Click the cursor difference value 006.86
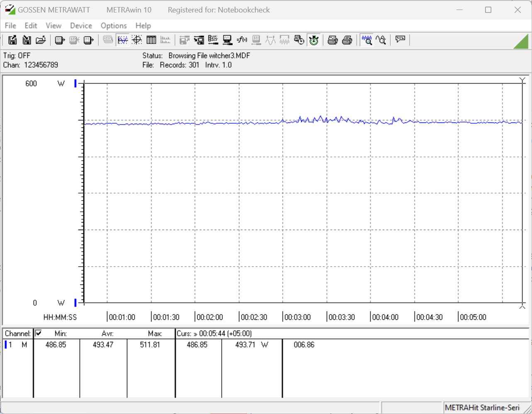 pos(304,345)
